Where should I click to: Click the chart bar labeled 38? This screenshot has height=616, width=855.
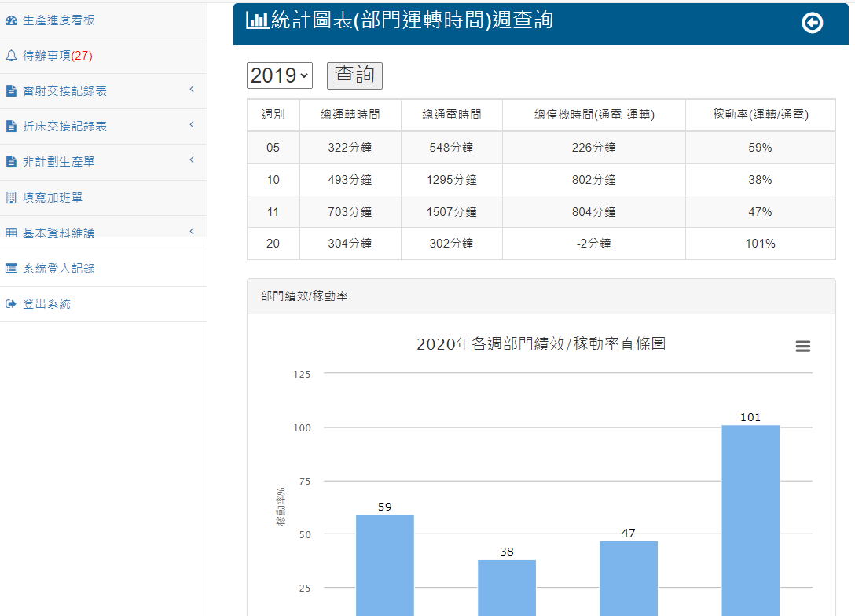pyautogui.click(x=507, y=588)
